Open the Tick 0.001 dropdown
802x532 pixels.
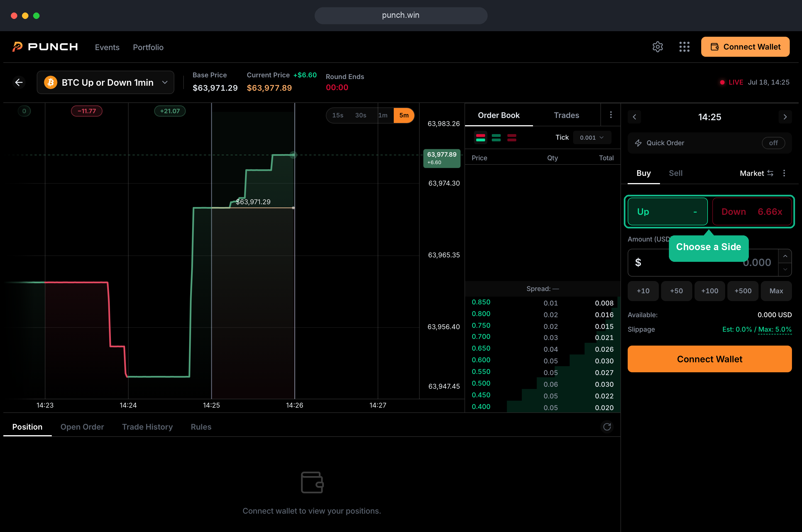(x=592, y=137)
